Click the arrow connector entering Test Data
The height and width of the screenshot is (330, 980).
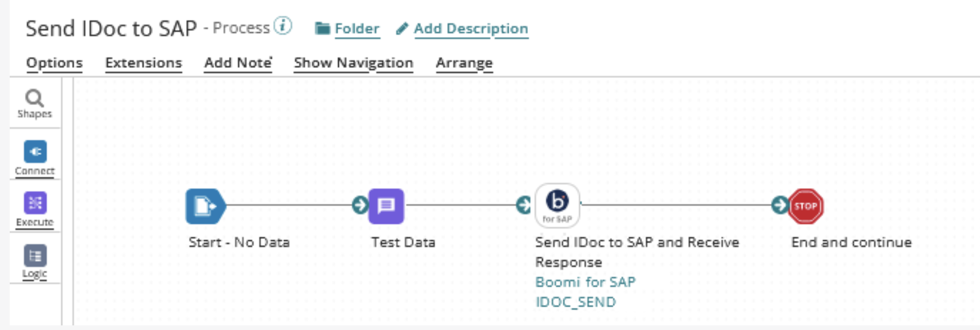pos(360,205)
